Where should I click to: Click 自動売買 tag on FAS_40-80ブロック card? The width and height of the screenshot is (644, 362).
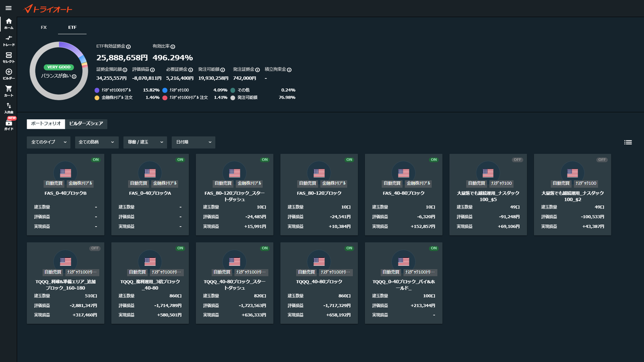coord(392,184)
